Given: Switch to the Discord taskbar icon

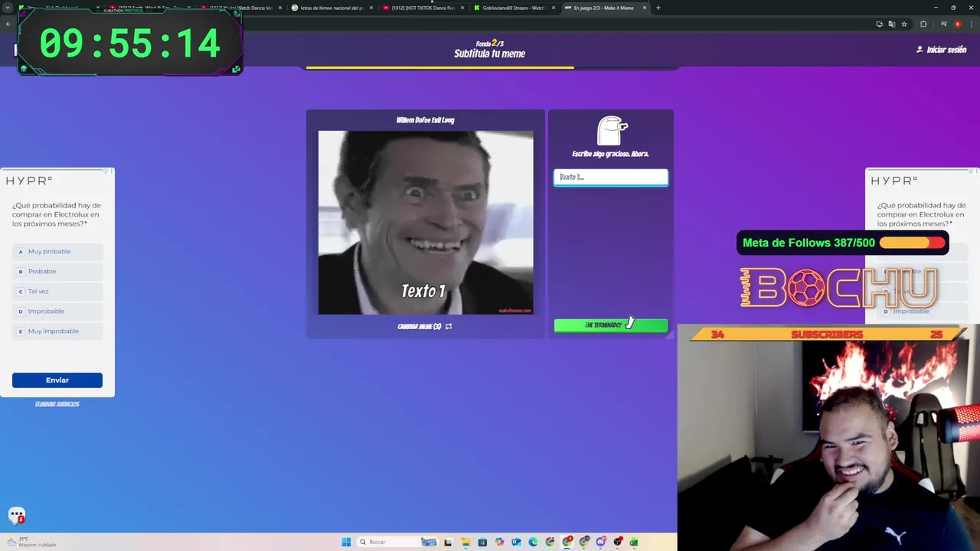Looking at the screenshot, I should point(601,542).
